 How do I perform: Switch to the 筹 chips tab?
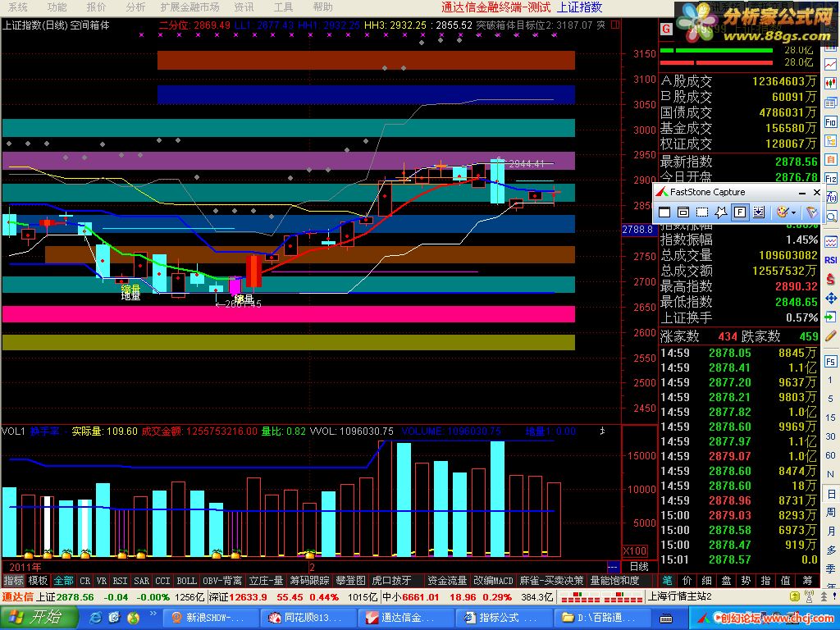tap(807, 581)
